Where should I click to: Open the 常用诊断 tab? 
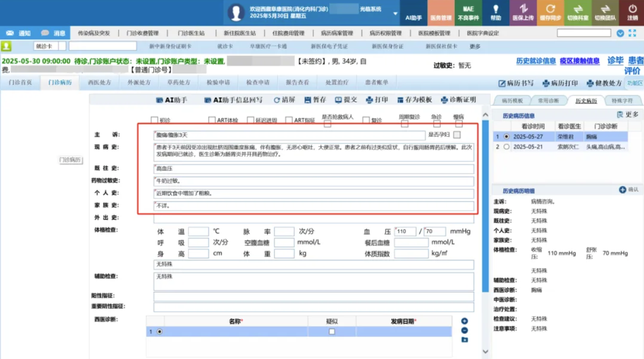(548, 101)
